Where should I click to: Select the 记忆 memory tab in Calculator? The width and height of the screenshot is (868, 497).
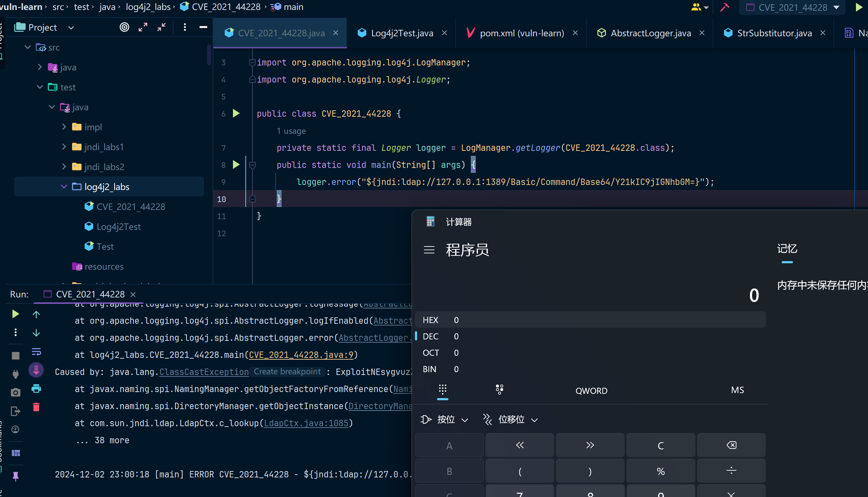click(787, 249)
